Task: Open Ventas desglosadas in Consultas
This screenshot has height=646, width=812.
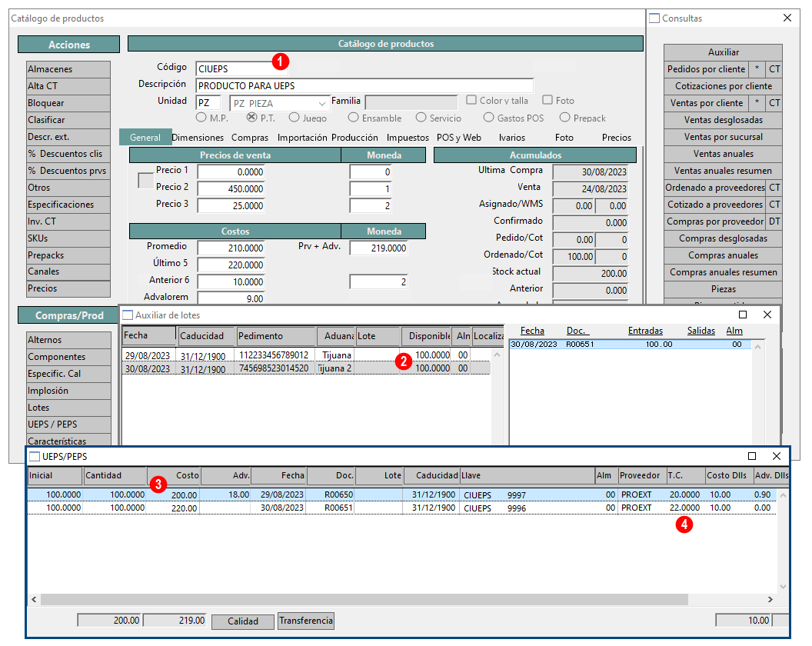Action: 723,120
